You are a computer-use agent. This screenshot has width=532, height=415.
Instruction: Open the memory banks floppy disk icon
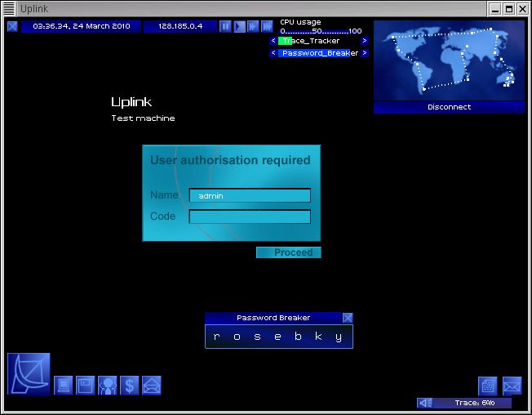[85, 386]
